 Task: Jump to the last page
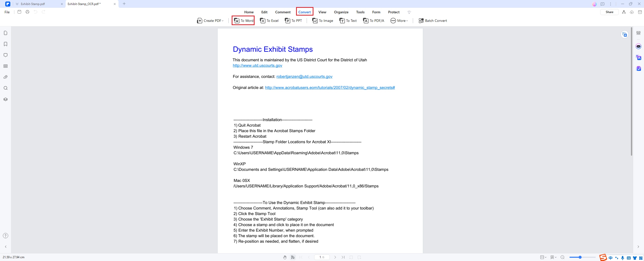(343, 257)
